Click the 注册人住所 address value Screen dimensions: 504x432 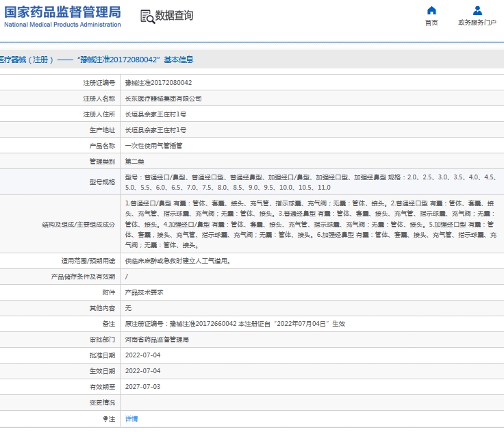pyautogui.click(x=155, y=114)
